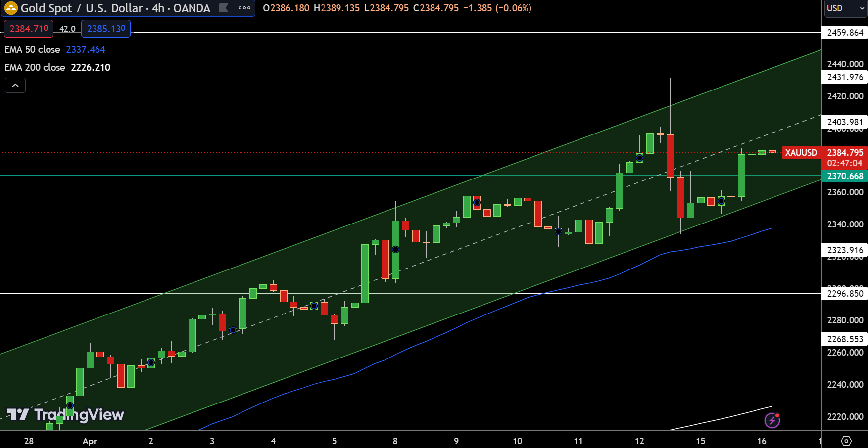The width and height of the screenshot is (868, 448).
Task: Click the date 16 on the time axis
Action: [762, 441]
